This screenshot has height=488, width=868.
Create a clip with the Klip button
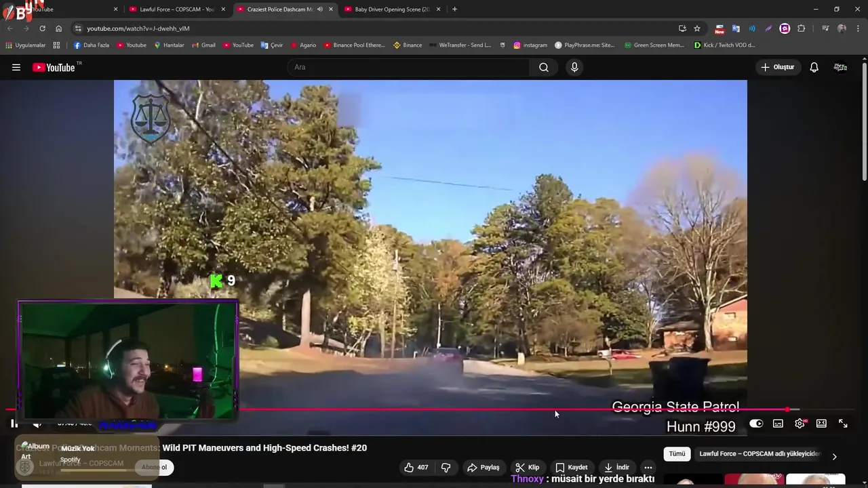point(527,467)
